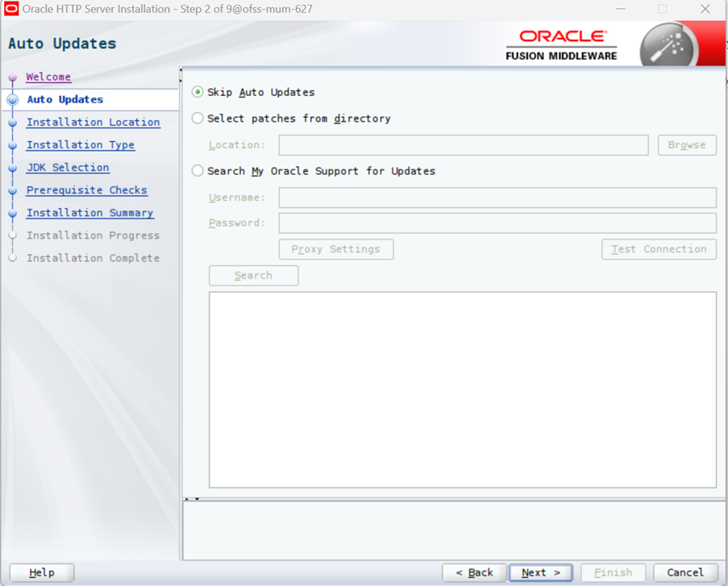Click the Oracle installer title bar icon

11,9
